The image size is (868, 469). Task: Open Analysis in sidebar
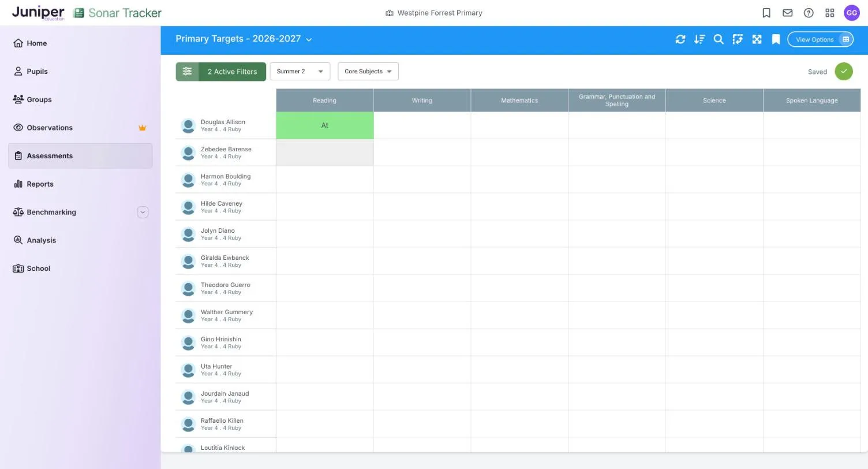coord(80,240)
